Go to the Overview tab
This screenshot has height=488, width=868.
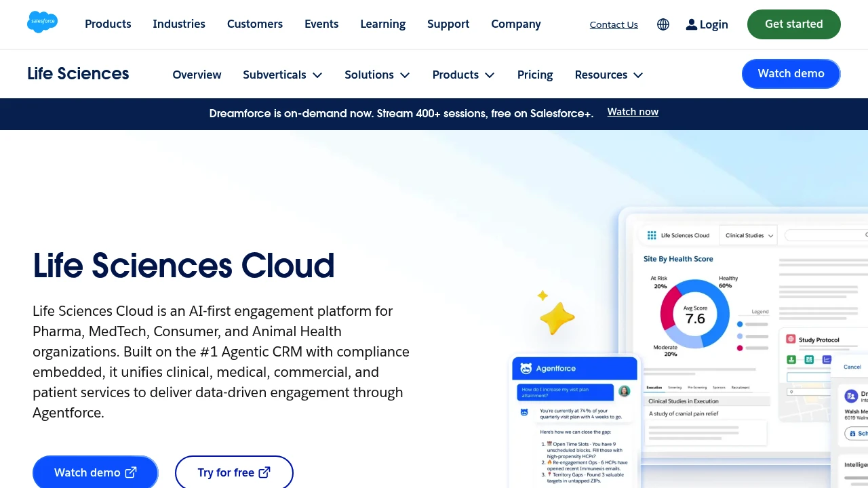pos(197,75)
